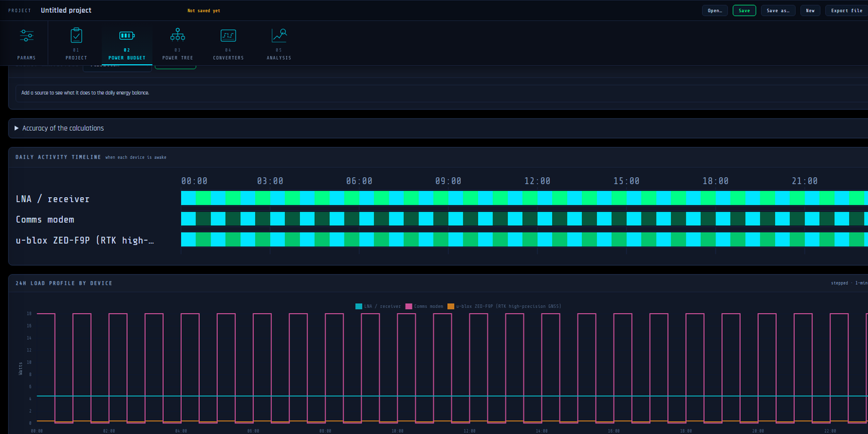Click the Export file button
Screen dimensions: 868x434
(846, 10)
